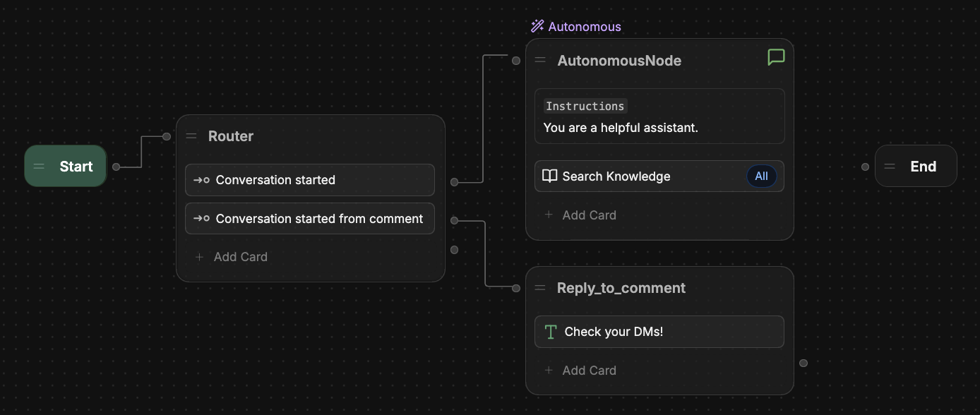Select the Check your DMs! text card
The width and height of the screenshot is (980, 415).
(x=659, y=332)
